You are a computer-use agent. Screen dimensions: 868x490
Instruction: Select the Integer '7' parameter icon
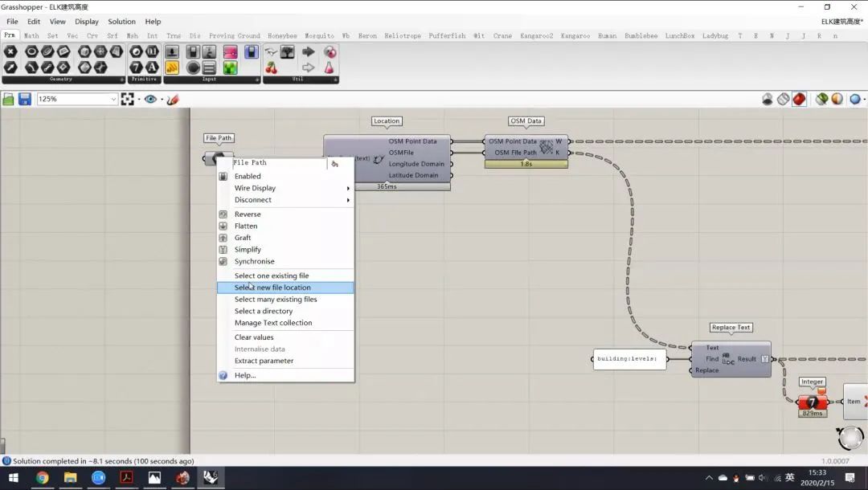click(x=136, y=67)
